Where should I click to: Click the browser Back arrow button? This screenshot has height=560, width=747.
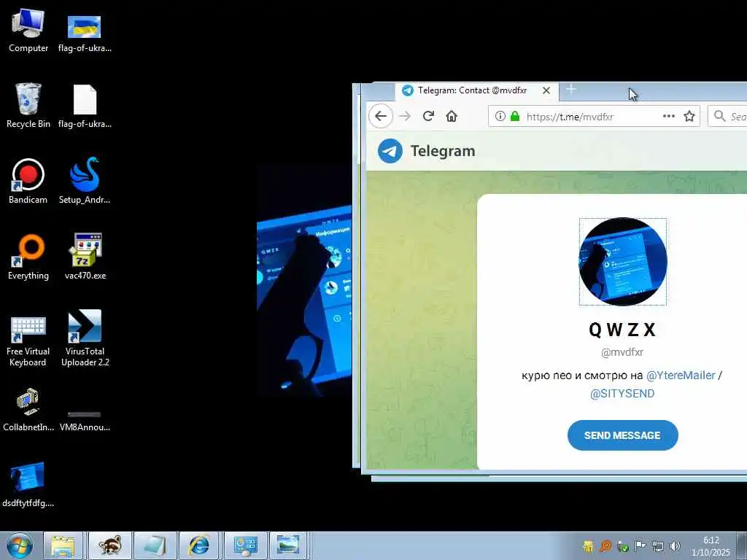click(x=380, y=116)
